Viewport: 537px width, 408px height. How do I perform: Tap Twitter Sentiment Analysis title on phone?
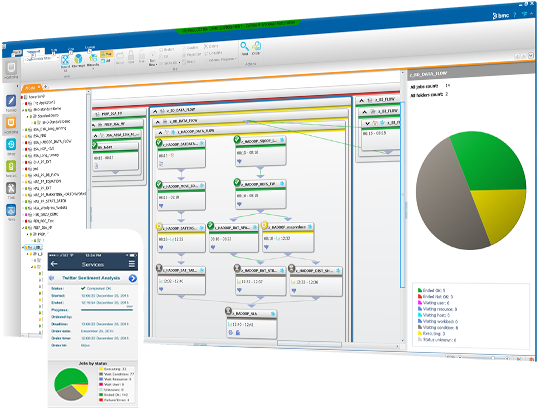click(x=91, y=278)
